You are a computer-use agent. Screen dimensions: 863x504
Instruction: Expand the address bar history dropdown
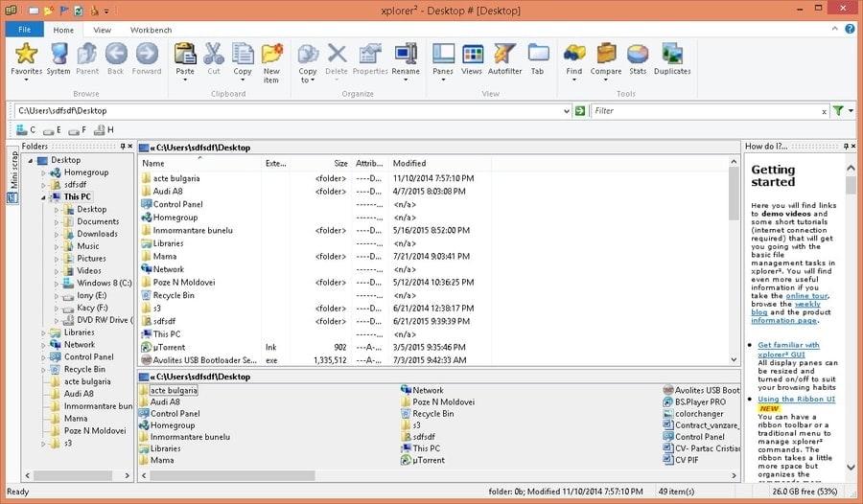567,111
